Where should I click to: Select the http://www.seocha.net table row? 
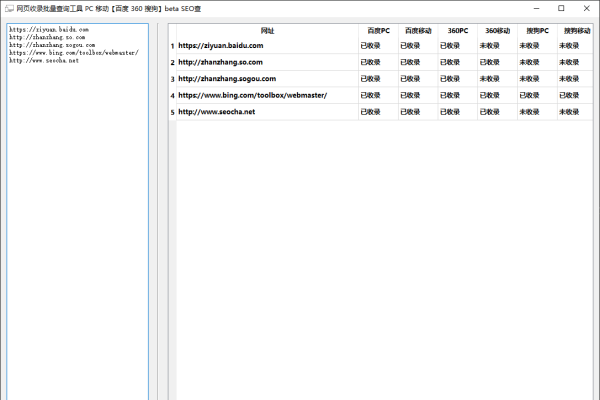tap(217, 112)
